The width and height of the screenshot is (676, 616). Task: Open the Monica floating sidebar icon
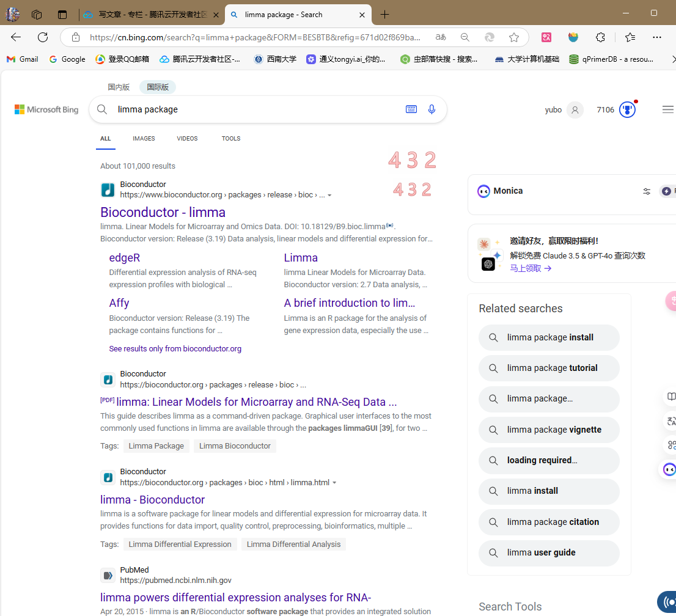(x=669, y=469)
